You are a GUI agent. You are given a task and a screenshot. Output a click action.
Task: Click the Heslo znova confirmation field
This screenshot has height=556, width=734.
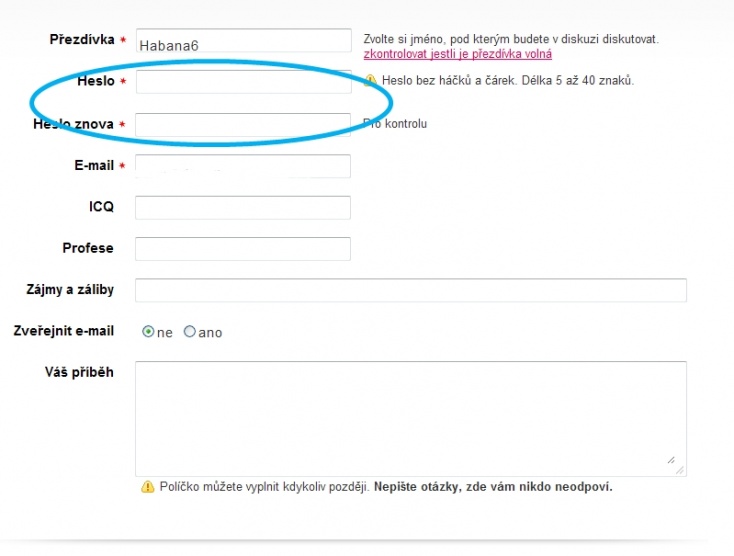[x=243, y=125]
